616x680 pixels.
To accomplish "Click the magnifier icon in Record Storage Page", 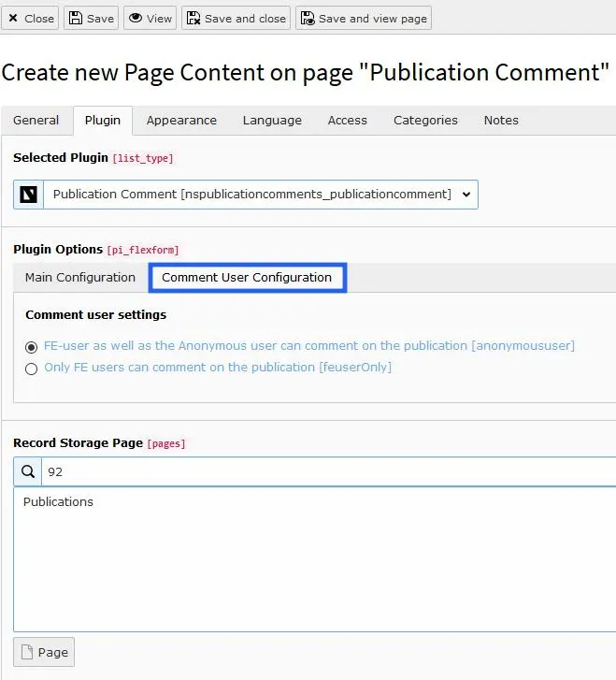I will 28,471.
